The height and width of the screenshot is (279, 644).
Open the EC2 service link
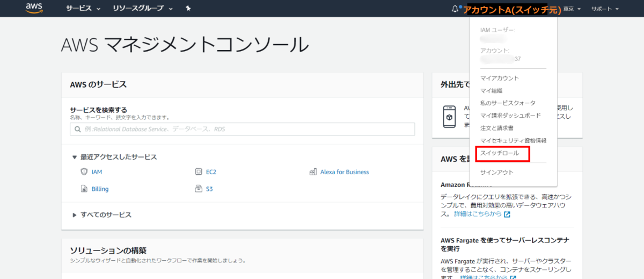[x=211, y=172]
